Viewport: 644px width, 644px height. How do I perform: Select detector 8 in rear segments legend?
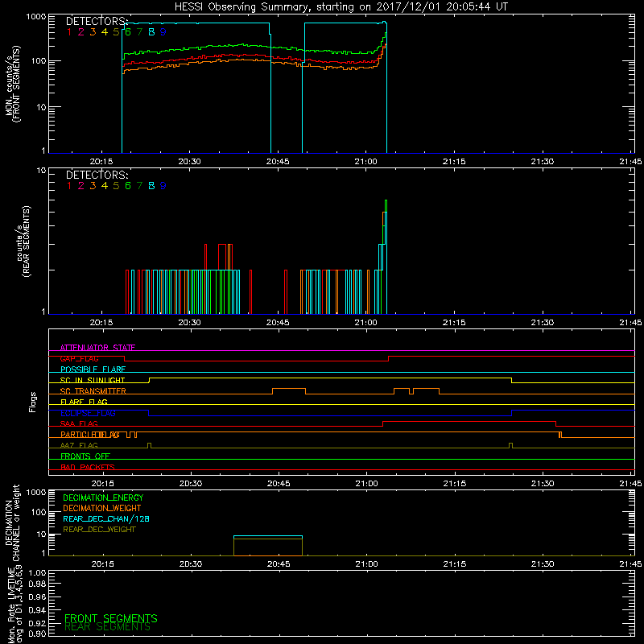pyautogui.click(x=151, y=186)
